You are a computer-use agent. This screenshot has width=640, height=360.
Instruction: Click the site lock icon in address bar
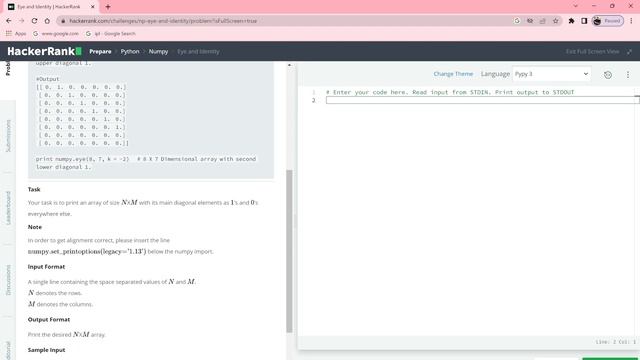[x=63, y=21]
